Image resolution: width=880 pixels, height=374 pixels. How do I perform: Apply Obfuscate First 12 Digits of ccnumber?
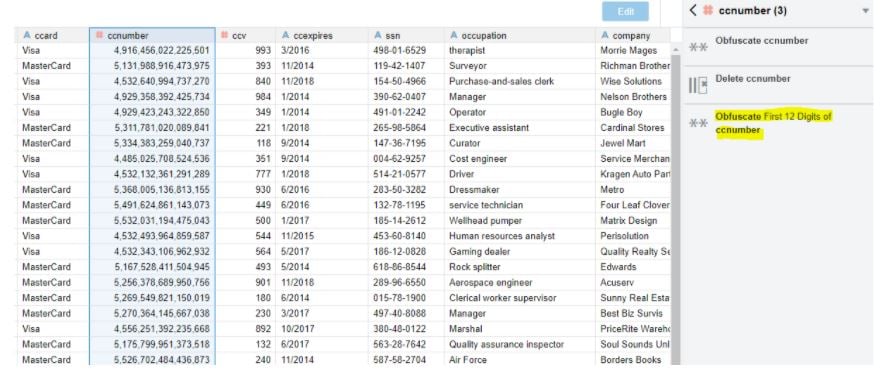pyautogui.click(x=777, y=124)
